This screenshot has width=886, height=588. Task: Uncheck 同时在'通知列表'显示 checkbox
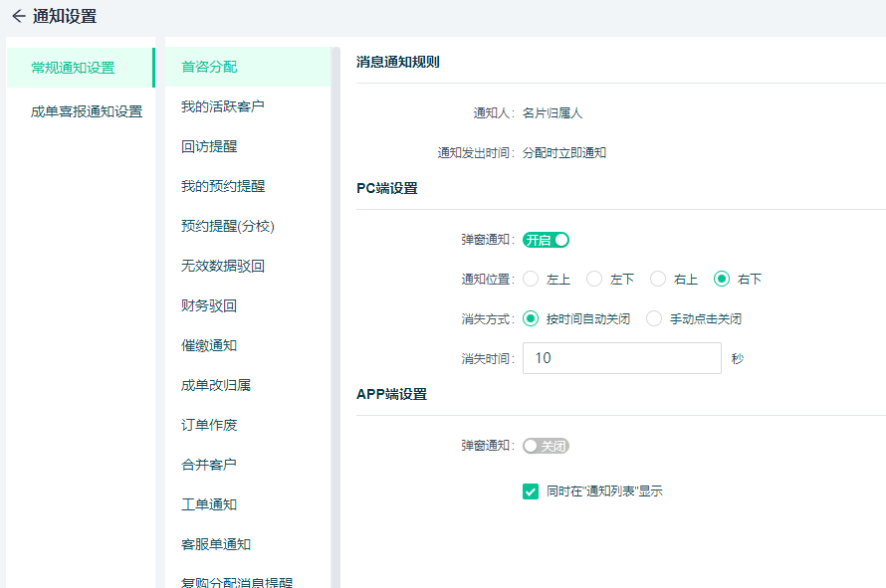531,491
